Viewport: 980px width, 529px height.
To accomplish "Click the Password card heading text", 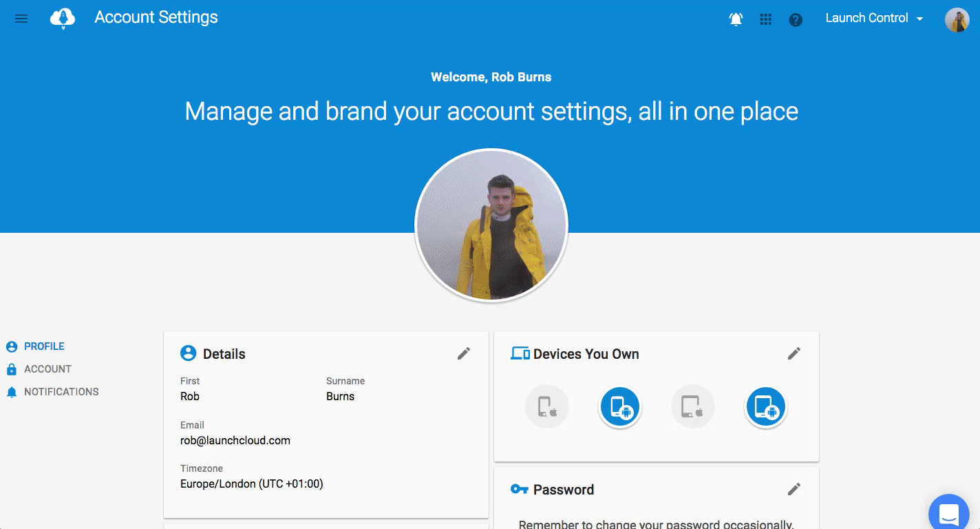I will 564,490.
